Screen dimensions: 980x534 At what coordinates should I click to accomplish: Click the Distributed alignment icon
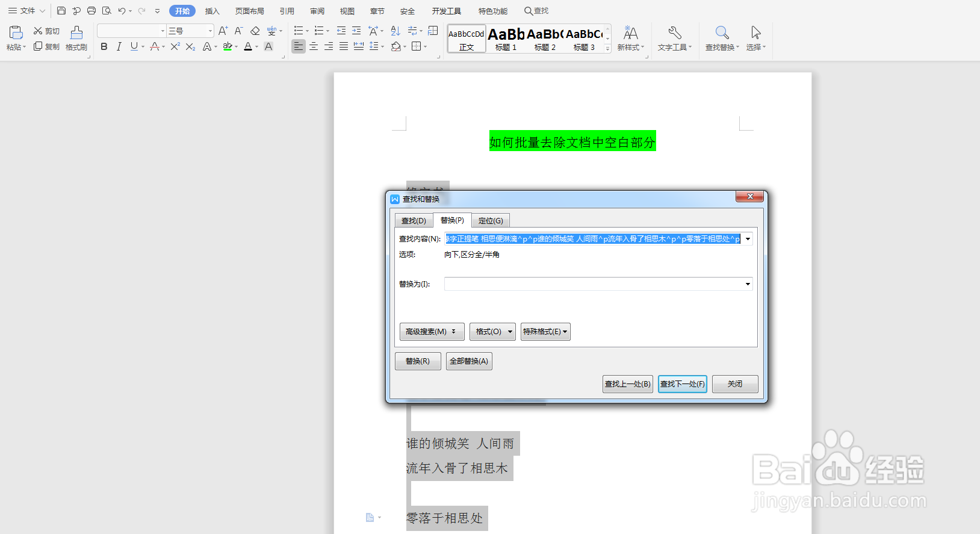click(359, 46)
